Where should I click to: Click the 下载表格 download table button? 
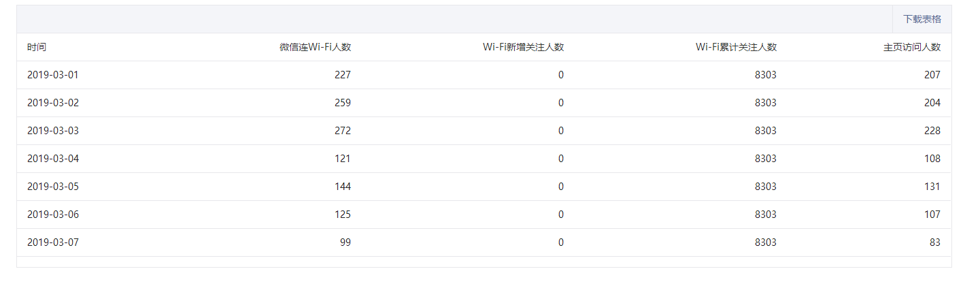pyautogui.click(x=922, y=19)
